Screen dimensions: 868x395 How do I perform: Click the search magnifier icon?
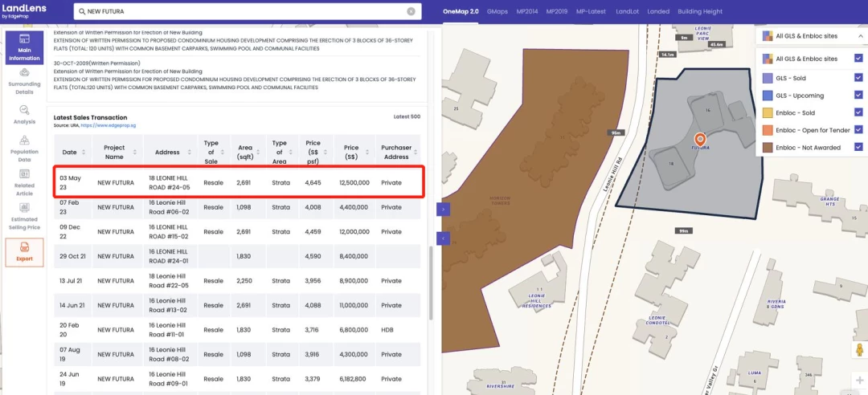[82, 11]
